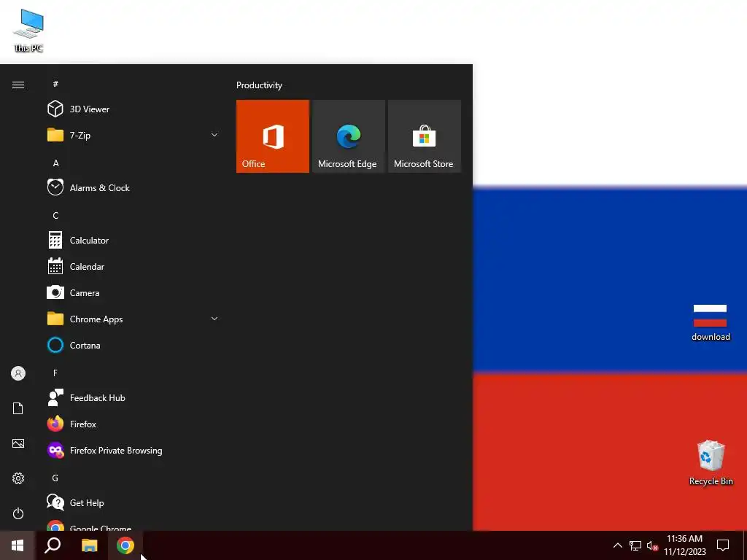Click the G letter group header
The width and height of the screenshot is (747, 560).
55,478
